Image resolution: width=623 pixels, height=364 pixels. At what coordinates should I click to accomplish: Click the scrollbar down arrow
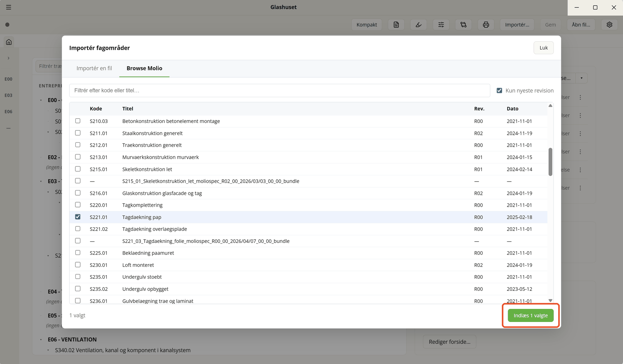[550, 300]
